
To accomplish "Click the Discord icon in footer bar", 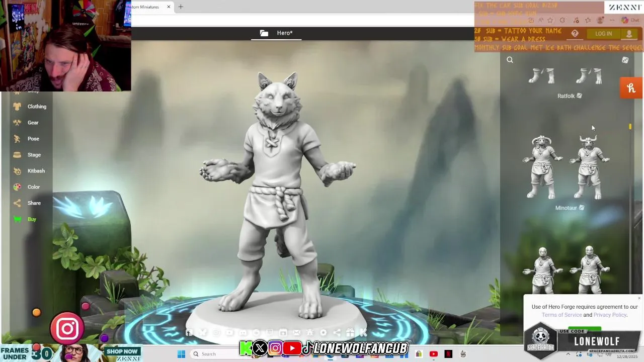I will 243,333.
